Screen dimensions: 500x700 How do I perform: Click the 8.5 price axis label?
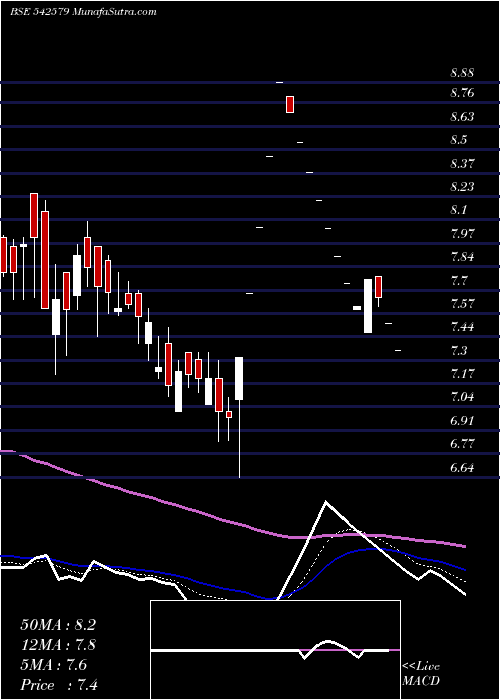(458, 140)
